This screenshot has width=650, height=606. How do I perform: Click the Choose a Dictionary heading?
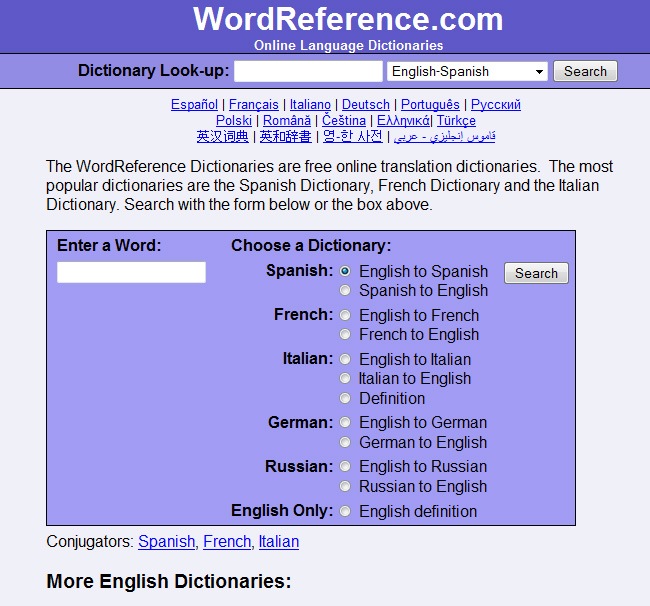click(311, 245)
